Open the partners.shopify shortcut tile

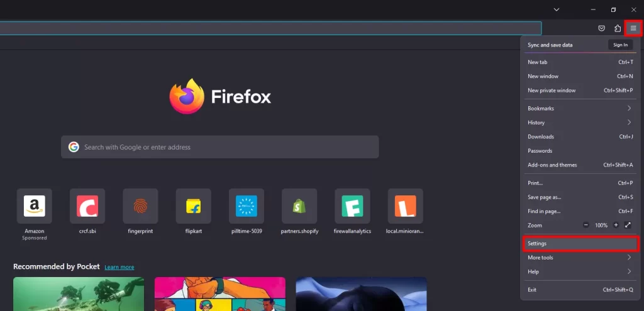click(299, 206)
